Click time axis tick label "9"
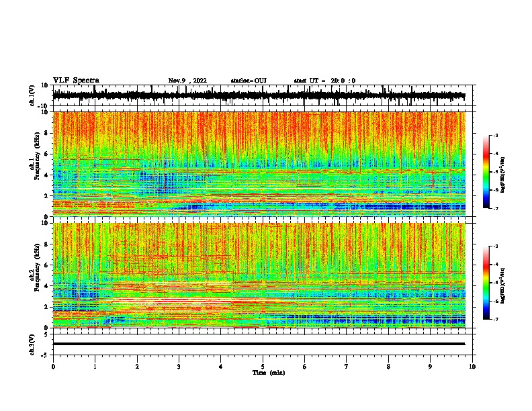This screenshot has height=411, width=532. coord(430,366)
